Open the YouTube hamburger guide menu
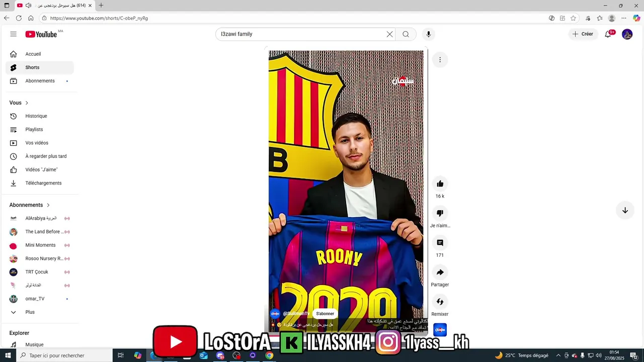 pos(14,34)
